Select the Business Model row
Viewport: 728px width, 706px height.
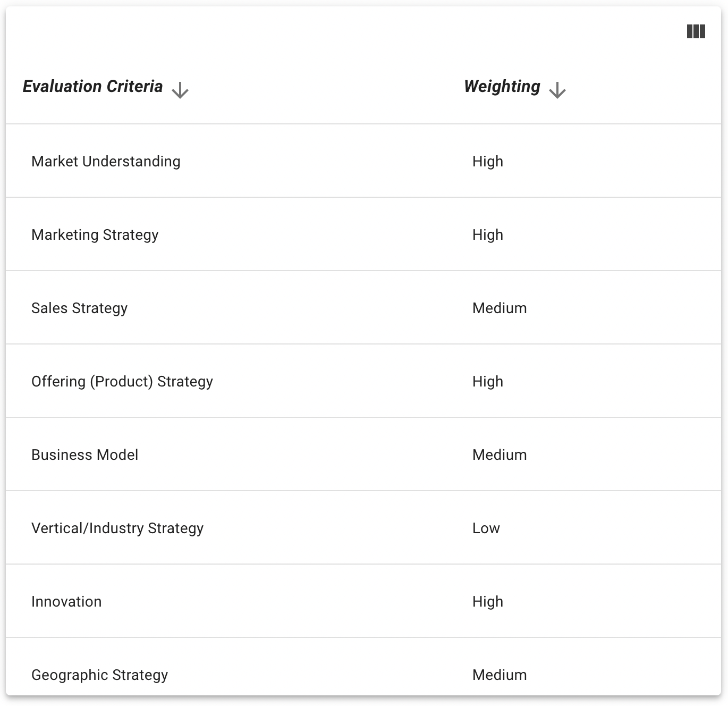[85, 455]
